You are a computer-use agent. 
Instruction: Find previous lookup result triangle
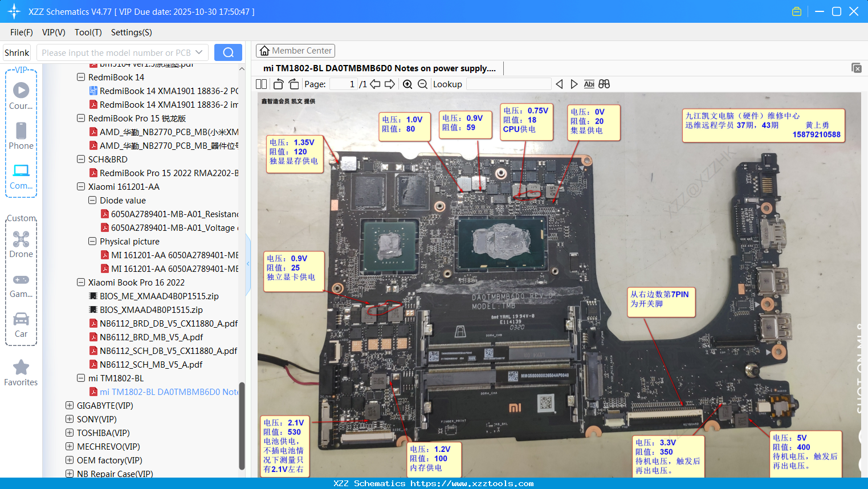(559, 84)
